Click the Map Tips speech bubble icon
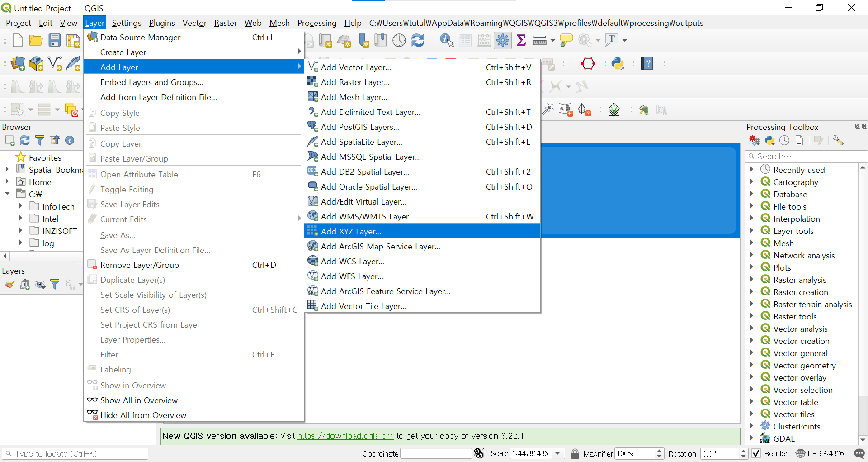The width and height of the screenshot is (868, 462). point(566,40)
